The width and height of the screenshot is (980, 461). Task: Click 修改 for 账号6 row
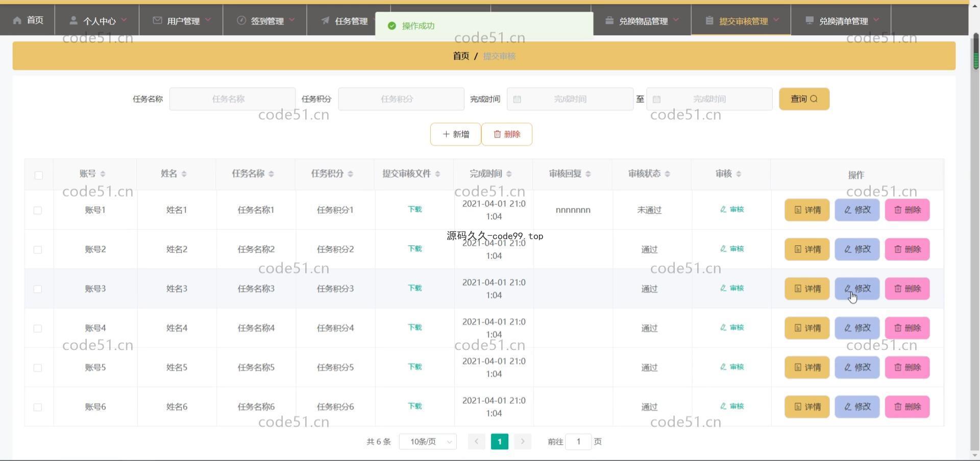[x=857, y=407]
